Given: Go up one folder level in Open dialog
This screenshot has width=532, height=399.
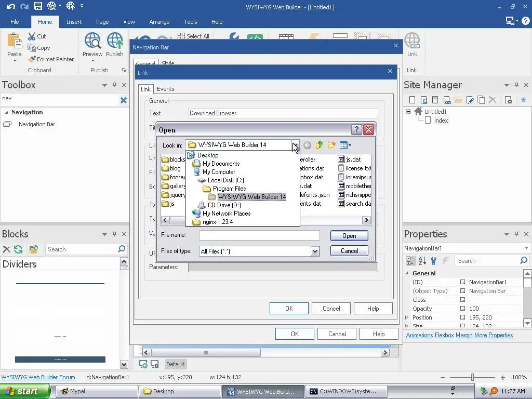Looking at the screenshot, I should [319, 145].
